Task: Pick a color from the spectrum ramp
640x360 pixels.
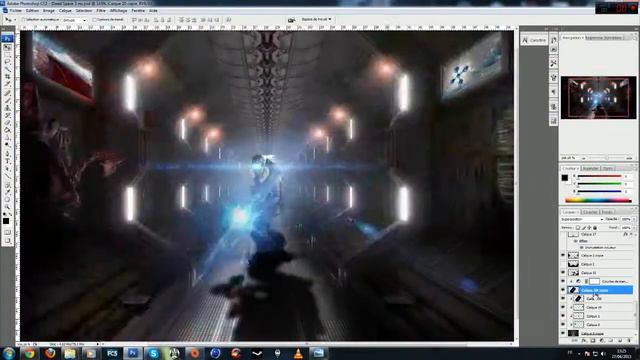Action: [x=598, y=200]
